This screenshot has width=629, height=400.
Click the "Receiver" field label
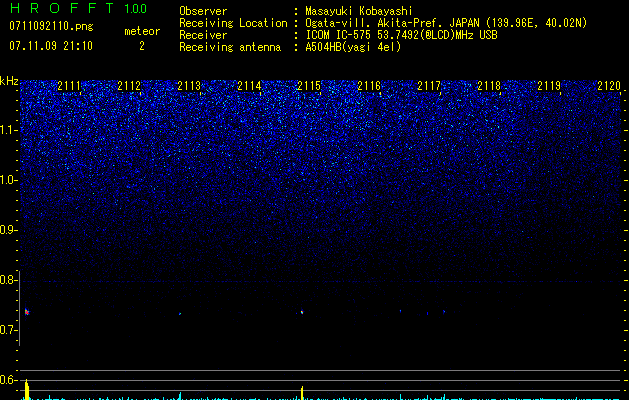pyautogui.click(x=203, y=35)
